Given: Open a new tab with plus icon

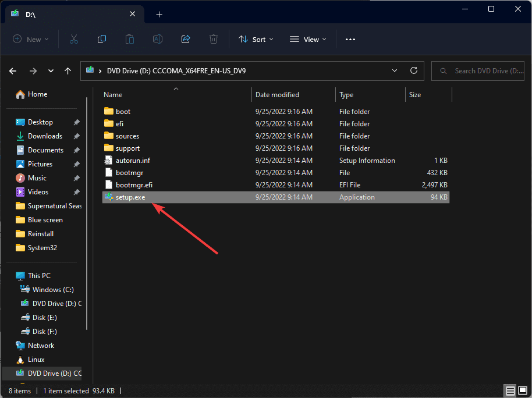Looking at the screenshot, I should coord(159,14).
